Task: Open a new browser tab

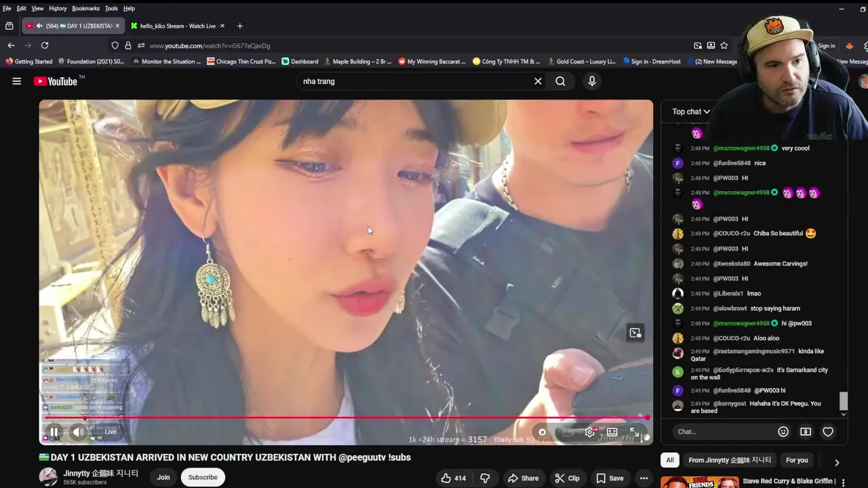Action: pyautogui.click(x=239, y=26)
